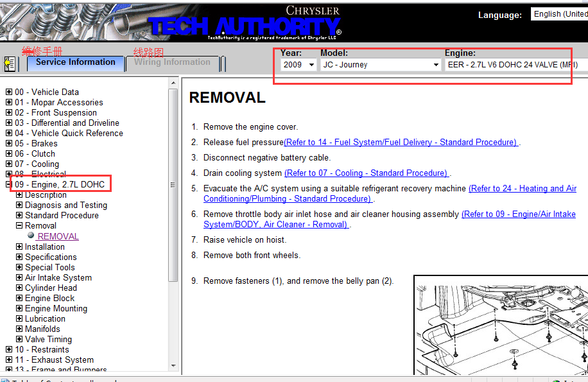The height and width of the screenshot is (382, 588).
Task: Expand the Engine Block subsection
Action: pos(19,298)
